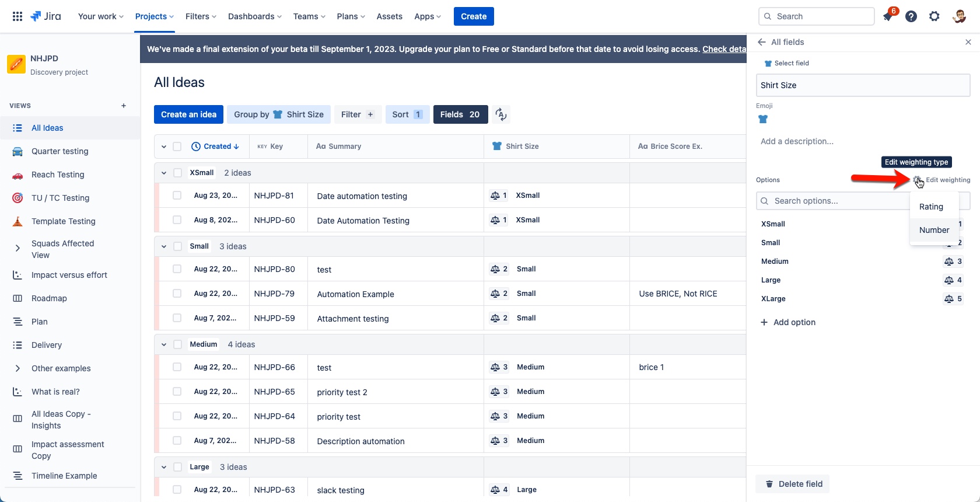The width and height of the screenshot is (980, 502).
Task: Expand the Squads Affected View section
Action: point(17,249)
